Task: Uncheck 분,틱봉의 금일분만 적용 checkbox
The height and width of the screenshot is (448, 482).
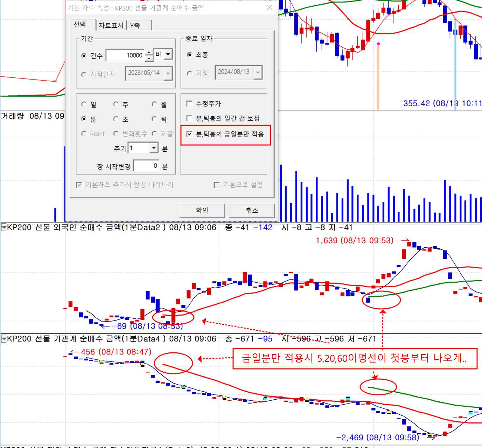Action: 189,134
